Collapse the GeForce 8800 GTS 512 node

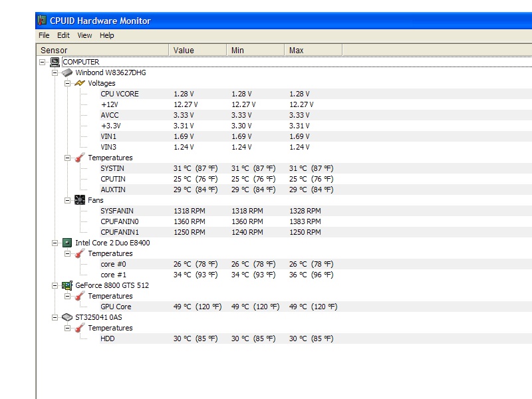click(x=55, y=285)
